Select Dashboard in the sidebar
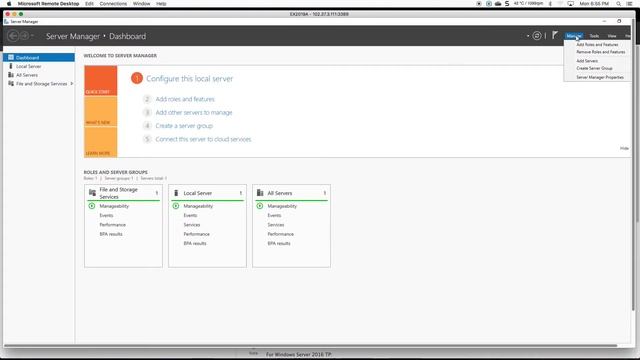640x360 pixels. [x=39, y=58]
